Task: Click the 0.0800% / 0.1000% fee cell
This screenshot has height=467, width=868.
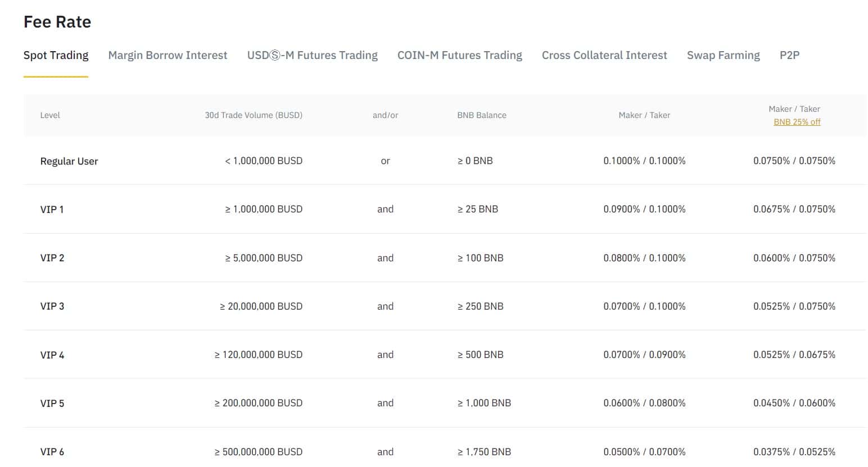Action: [x=644, y=258]
